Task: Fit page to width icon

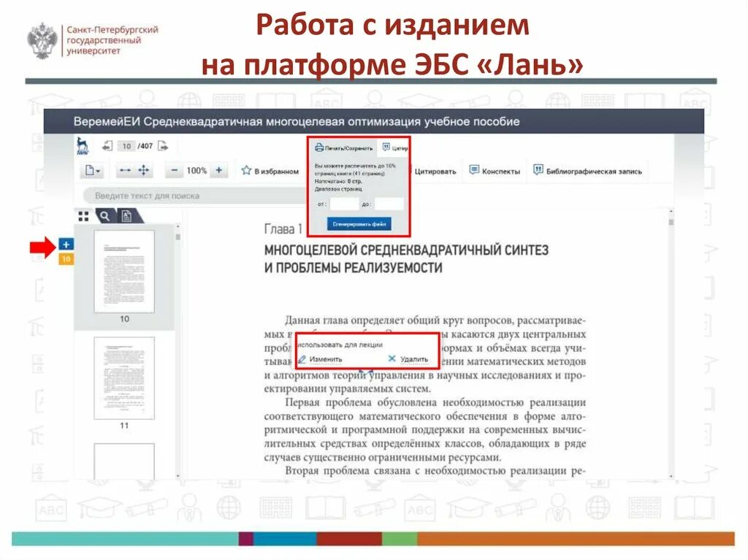Action: coord(125,170)
